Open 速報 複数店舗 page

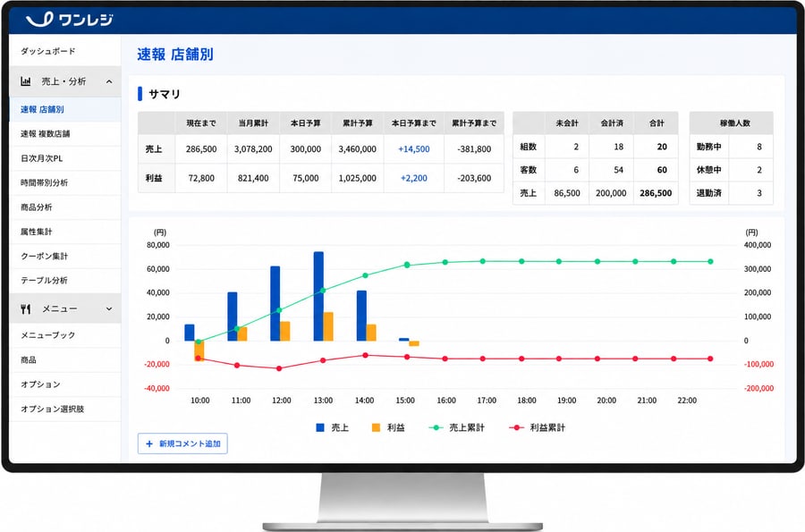[x=64, y=134]
